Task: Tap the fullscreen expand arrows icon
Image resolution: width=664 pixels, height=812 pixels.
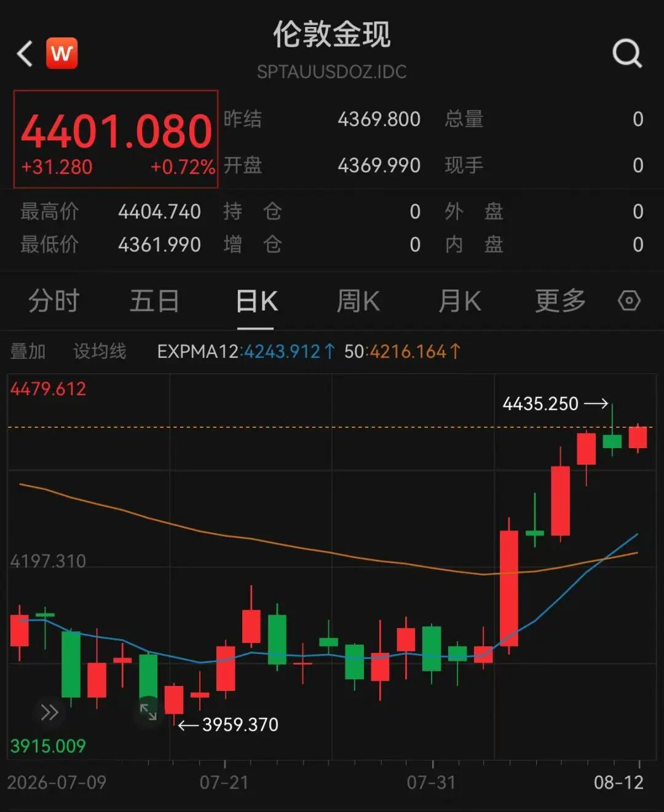Action: (148, 712)
